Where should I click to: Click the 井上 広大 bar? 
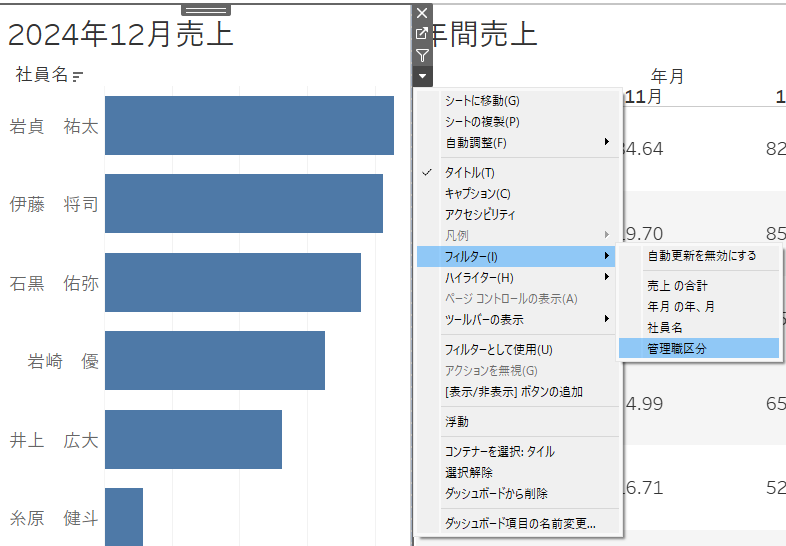click(x=193, y=439)
